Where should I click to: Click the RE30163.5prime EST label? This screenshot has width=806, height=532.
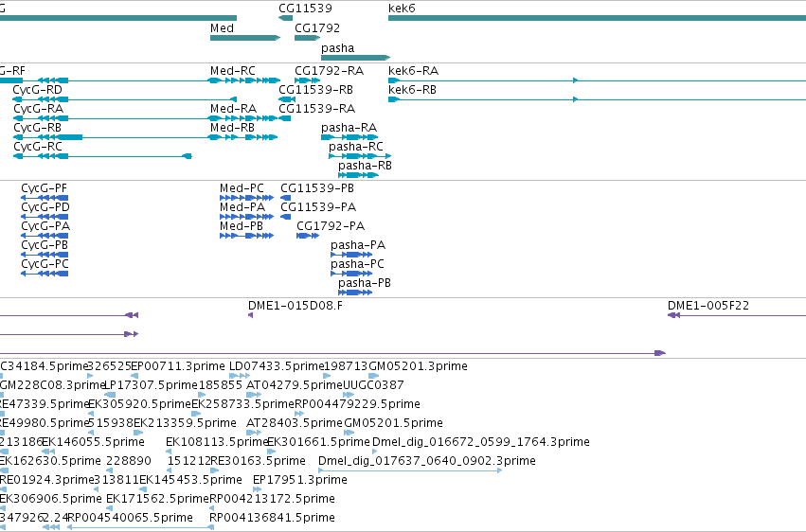[x=258, y=462]
